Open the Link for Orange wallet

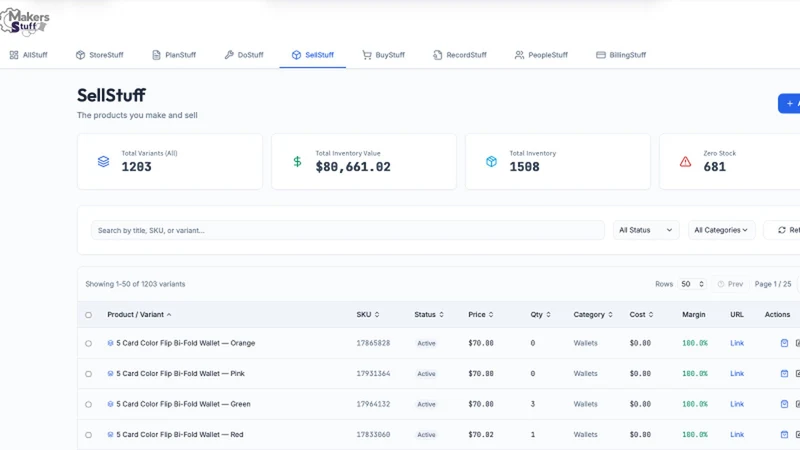tap(737, 343)
